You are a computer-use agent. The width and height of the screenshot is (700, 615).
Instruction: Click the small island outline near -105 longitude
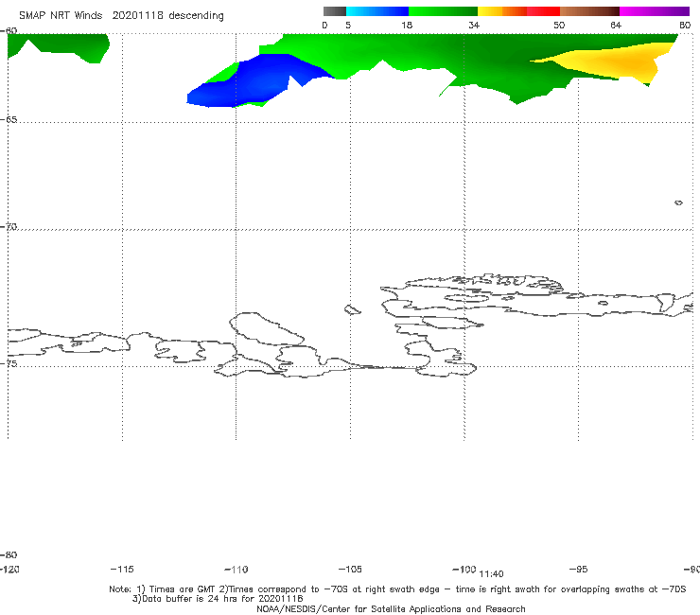click(x=352, y=309)
